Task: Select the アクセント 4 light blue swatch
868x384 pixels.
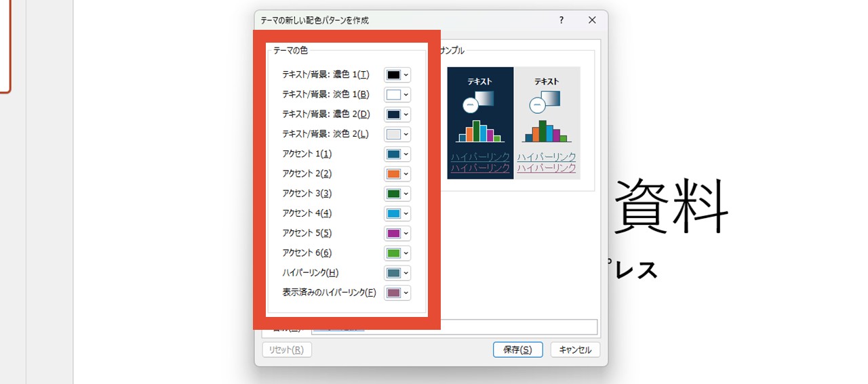Action: tap(394, 213)
